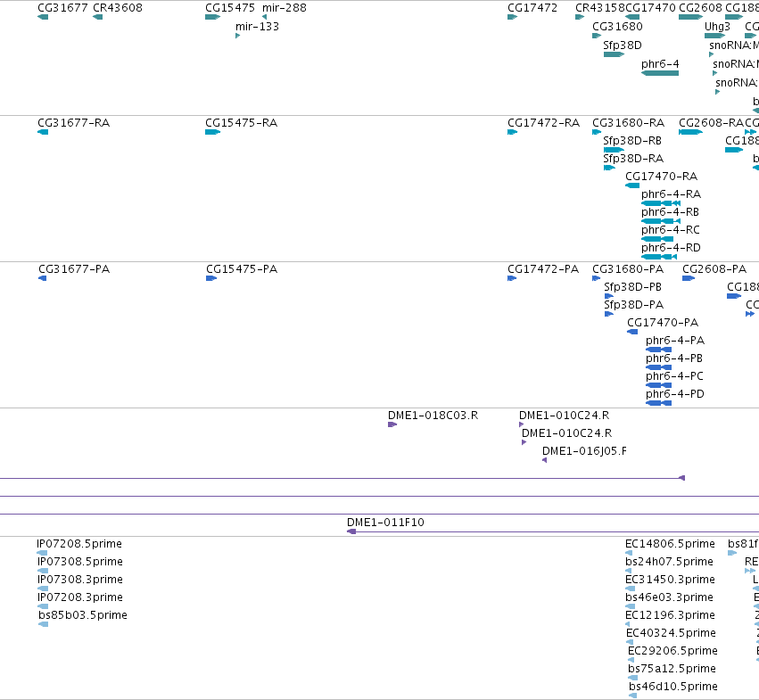759x700 pixels.
Task: Select the Sfp38D gene arrow glyph
Action: [614, 54]
